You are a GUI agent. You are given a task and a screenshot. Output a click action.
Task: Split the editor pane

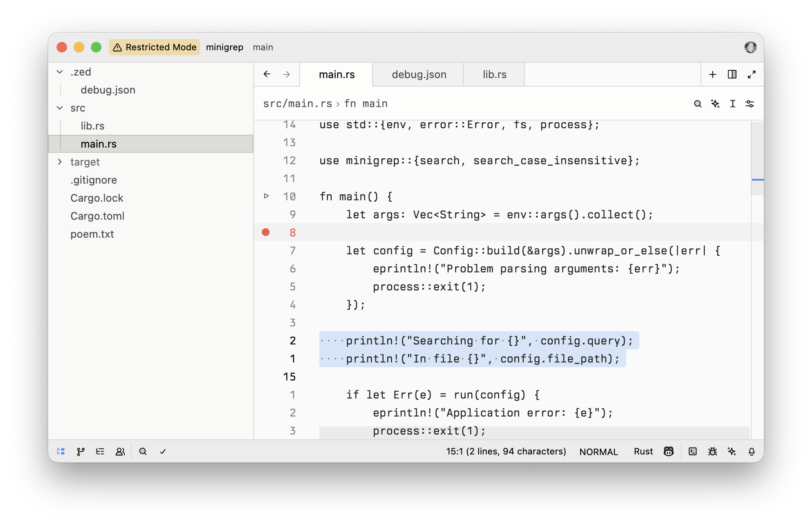(732, 74)
